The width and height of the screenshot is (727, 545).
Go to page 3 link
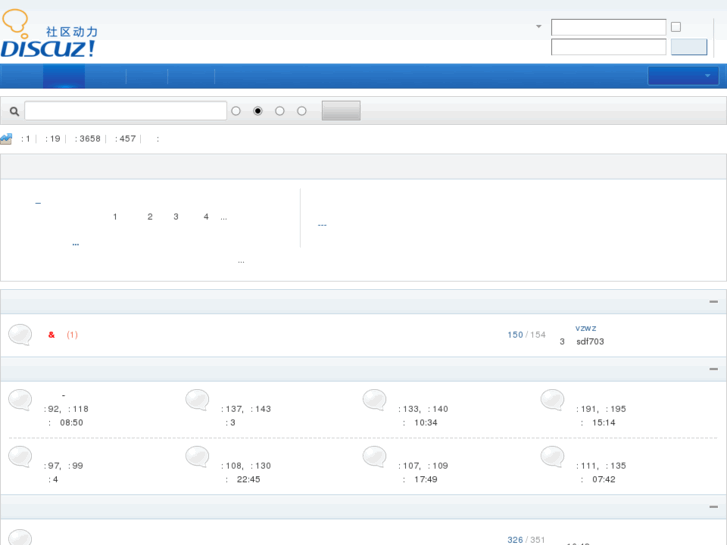point(176,217)
